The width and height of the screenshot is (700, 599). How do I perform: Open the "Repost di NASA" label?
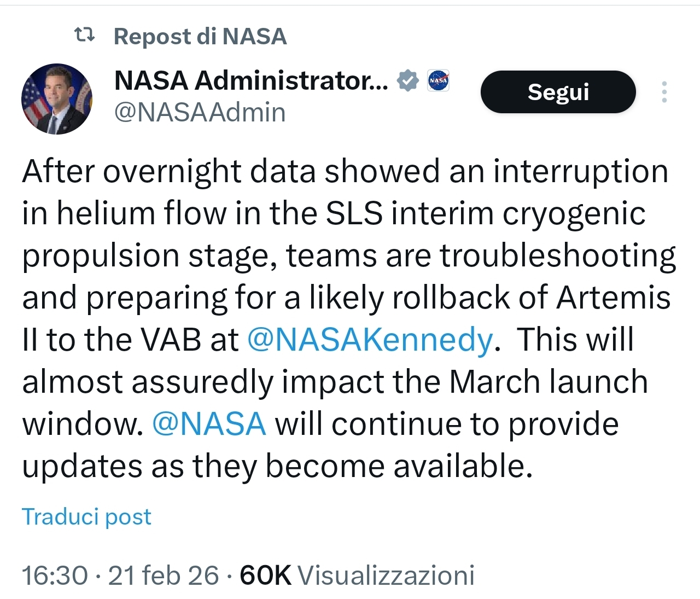point(200,37)
